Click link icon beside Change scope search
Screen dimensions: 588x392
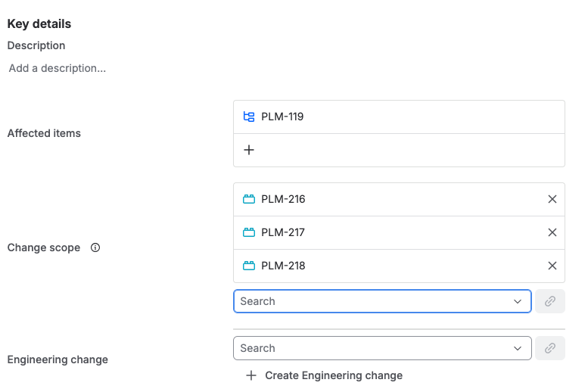point(549,301)
